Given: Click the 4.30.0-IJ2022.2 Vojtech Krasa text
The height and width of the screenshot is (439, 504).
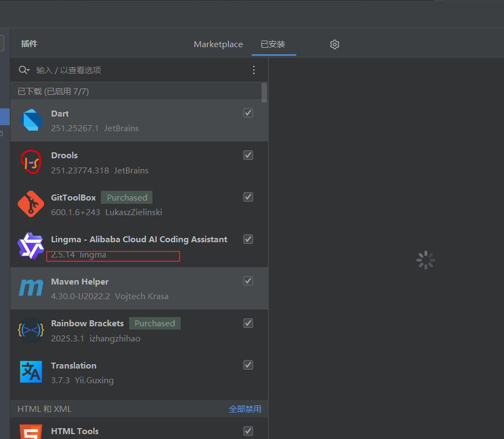Looking at the screenshot, I should [110, 296].
